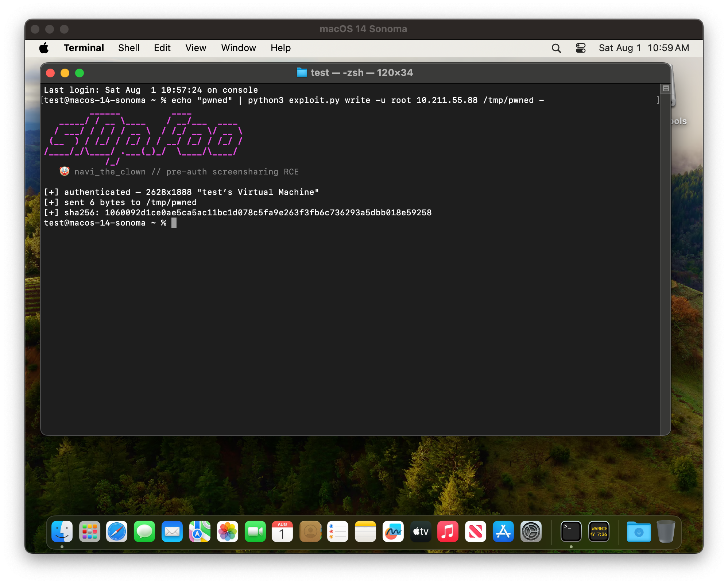Open Maps from the Dock

coord(200,531)
